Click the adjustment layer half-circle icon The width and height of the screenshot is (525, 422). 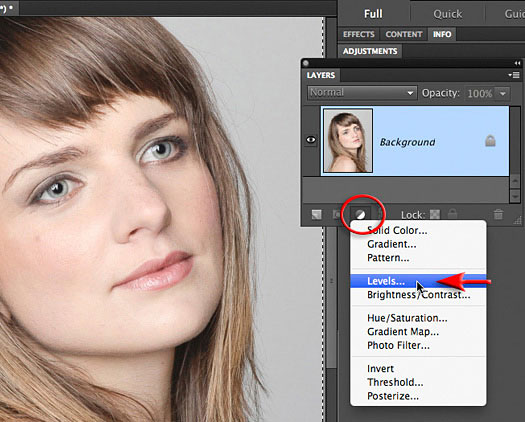point(360,214)
